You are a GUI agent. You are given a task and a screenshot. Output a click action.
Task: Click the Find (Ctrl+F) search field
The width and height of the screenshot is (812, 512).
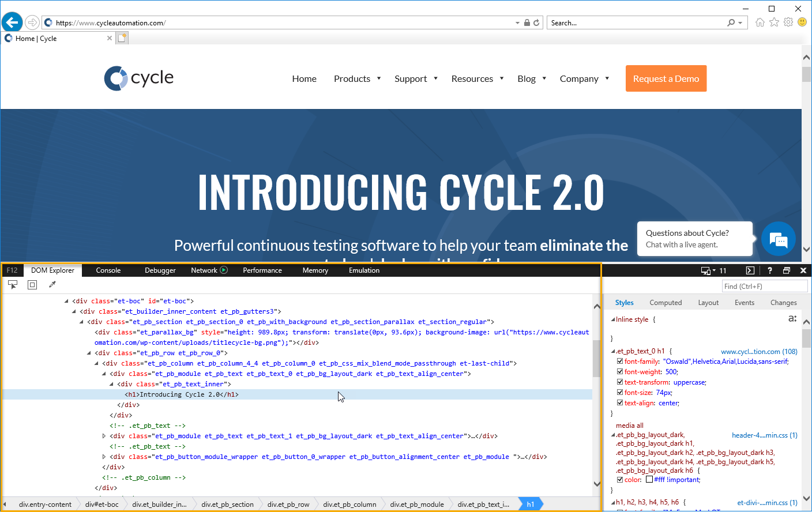click(x=765, y=287)
